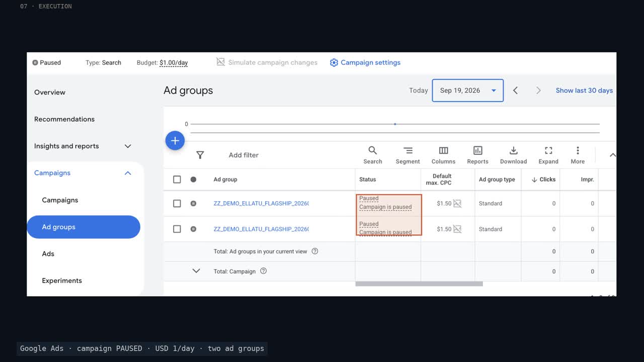Select Experiments in the sidebar
This screenshot has height=362, width=644.
click(62, 281)
